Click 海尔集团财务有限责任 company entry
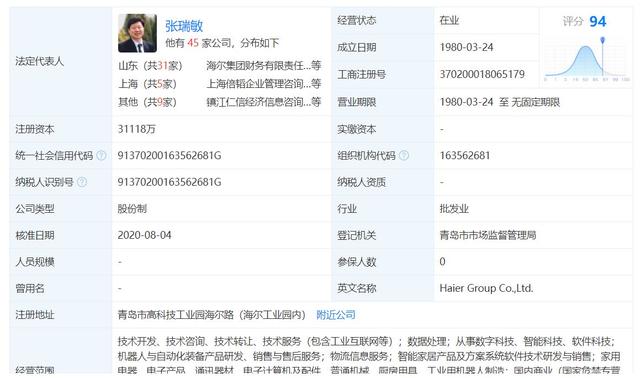Viewport: 640px width, 378px height. 264,66
